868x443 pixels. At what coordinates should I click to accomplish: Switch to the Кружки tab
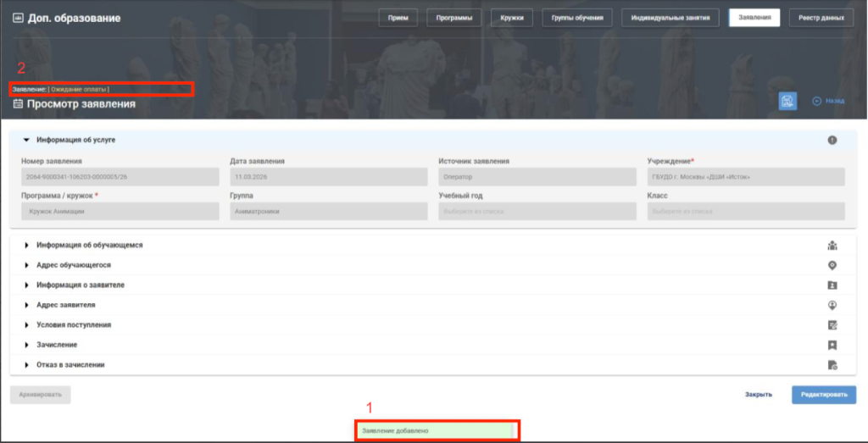click(x=511, y=18)
